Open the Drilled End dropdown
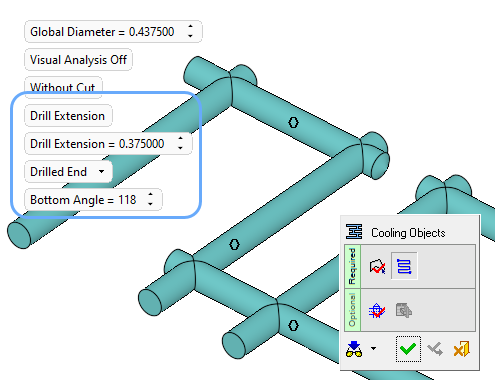This screenshot has height=380, width=495. point(68,172)
